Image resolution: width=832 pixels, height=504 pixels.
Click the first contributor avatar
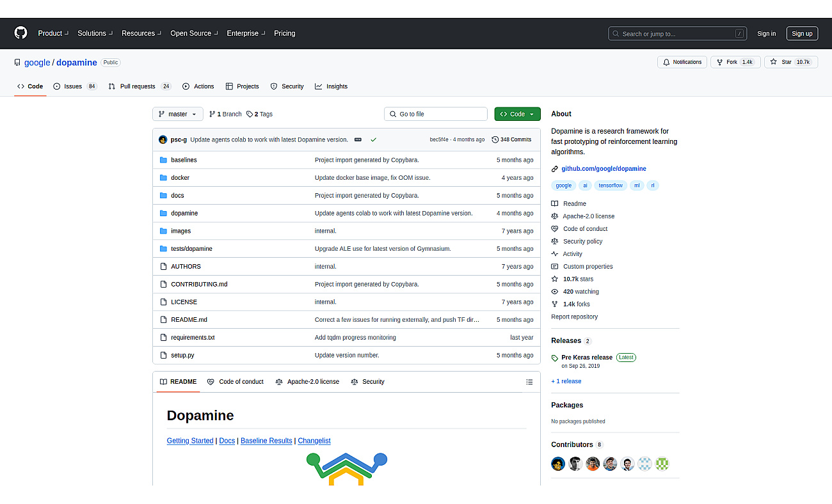pyautogui.click(x=558, y=464)
